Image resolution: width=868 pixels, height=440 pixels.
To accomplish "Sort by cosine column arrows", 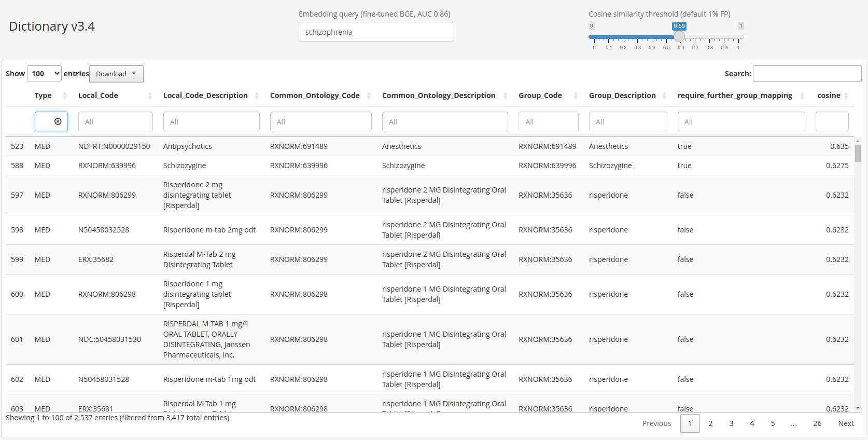I will pos(846,96).
